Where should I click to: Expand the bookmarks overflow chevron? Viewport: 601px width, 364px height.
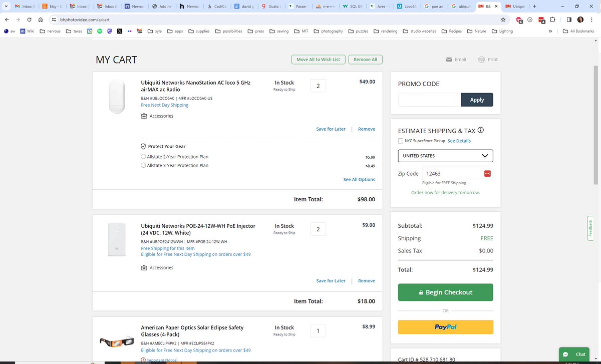point(550,31)
